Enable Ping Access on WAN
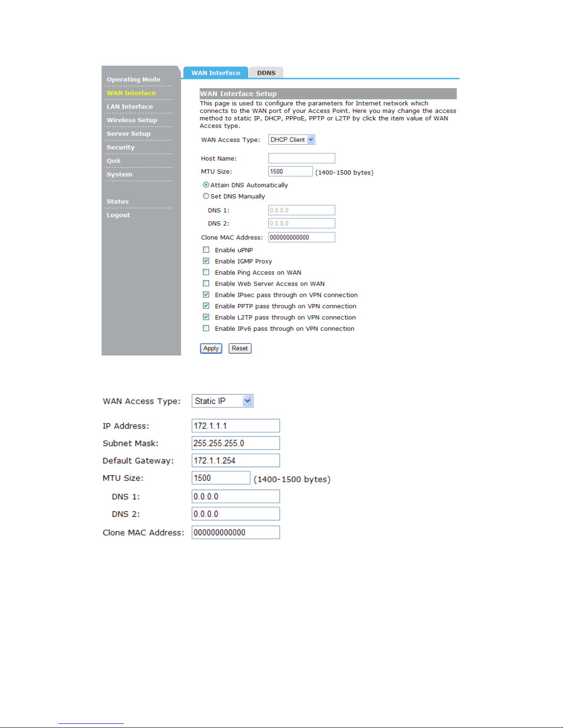The image size is (563, 728). 206,272
